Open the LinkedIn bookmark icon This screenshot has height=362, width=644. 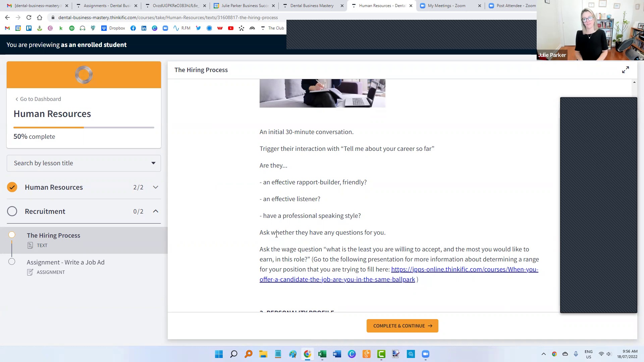[144, 28]
